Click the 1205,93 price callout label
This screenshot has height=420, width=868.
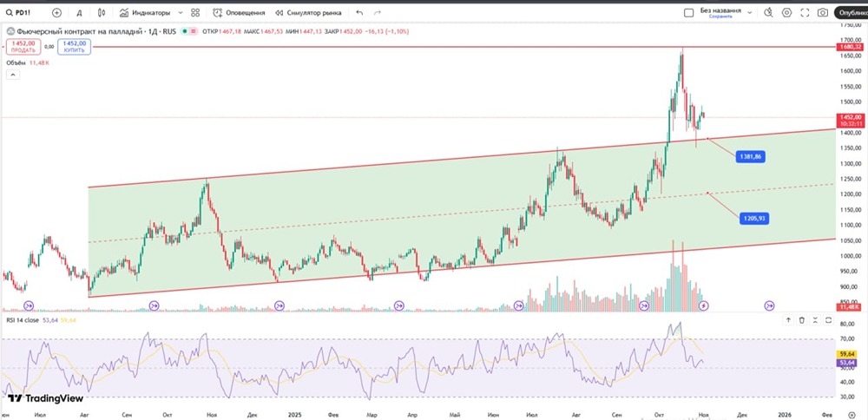[x=754, y=219]
